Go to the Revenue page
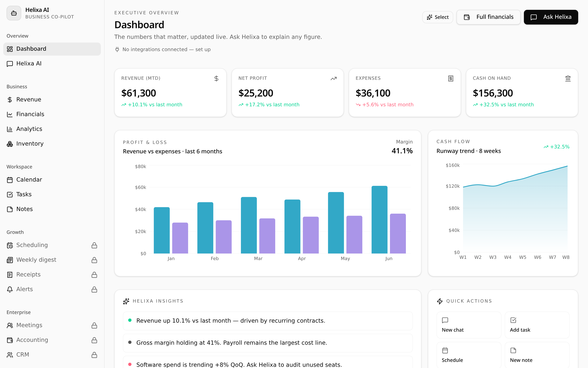Viewport: 588px width, 368px height. 52,100
